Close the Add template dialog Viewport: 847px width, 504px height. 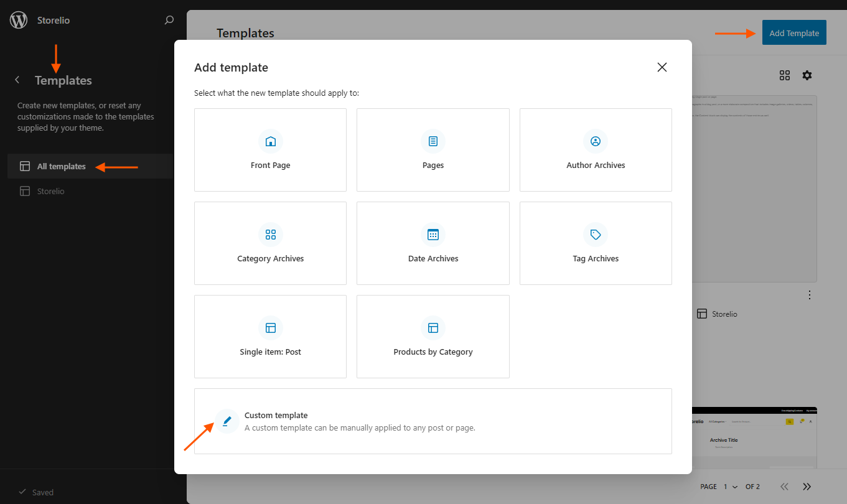click(662, 67)
